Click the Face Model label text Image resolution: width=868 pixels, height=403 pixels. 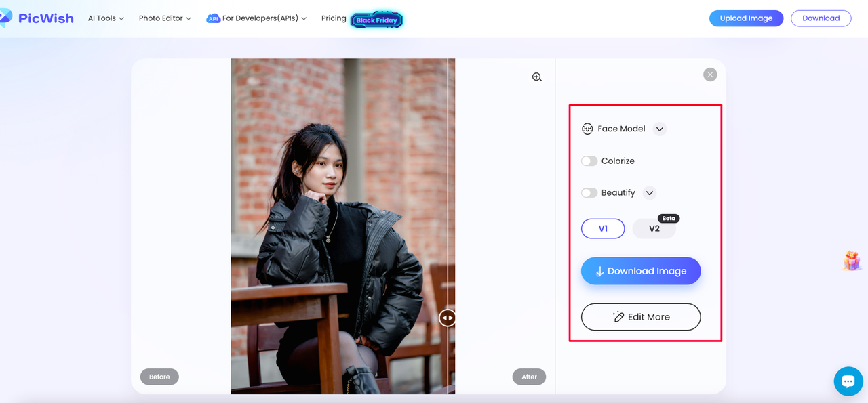[x=621, y=129]
